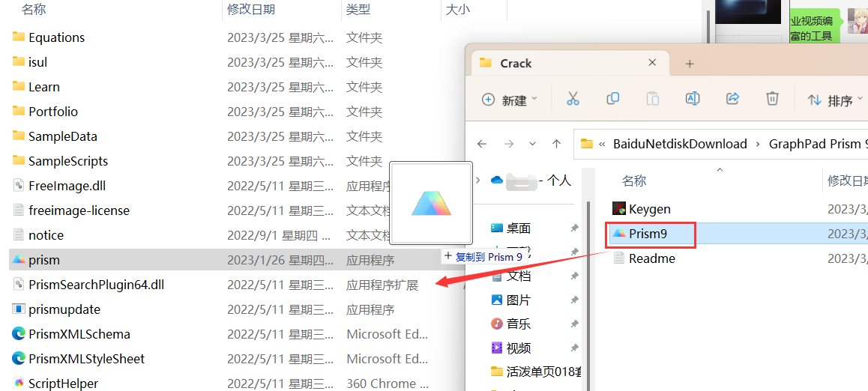Close the Crack tab
Image resolution: width=868 pixels, height=391 pixels.
tap(652, 63)
